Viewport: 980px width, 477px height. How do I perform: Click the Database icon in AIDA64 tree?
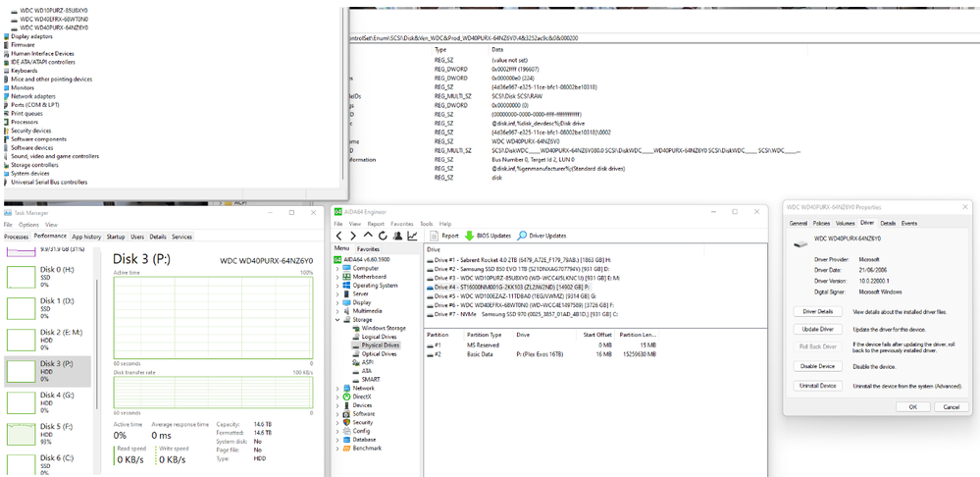[x=347, y=439]
